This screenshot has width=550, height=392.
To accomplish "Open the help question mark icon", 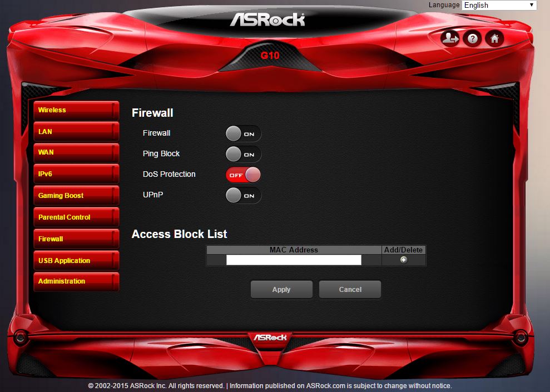I will point(472,38).
